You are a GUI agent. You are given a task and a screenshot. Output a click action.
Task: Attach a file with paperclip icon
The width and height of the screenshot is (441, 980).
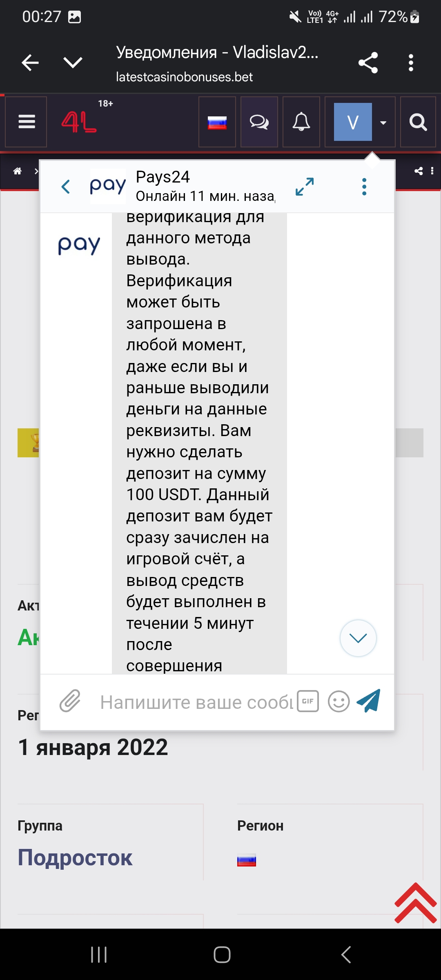(x=70, y=701)
